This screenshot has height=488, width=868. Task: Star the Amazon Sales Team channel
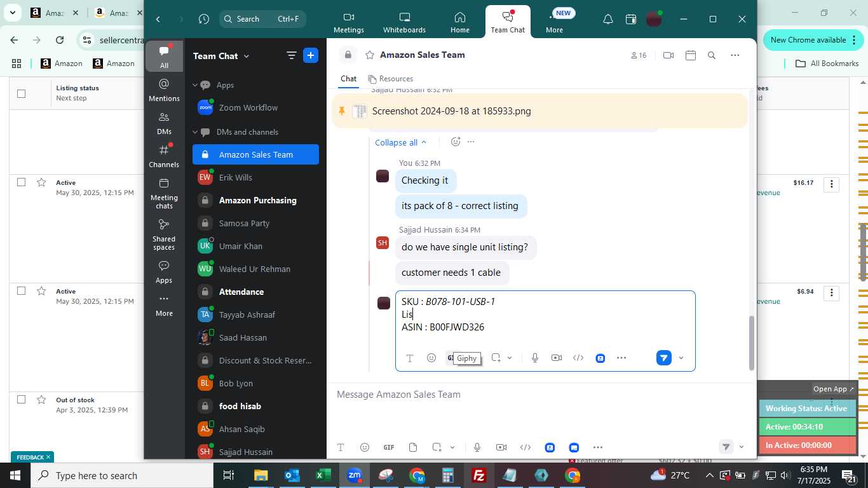click(369, 55)
